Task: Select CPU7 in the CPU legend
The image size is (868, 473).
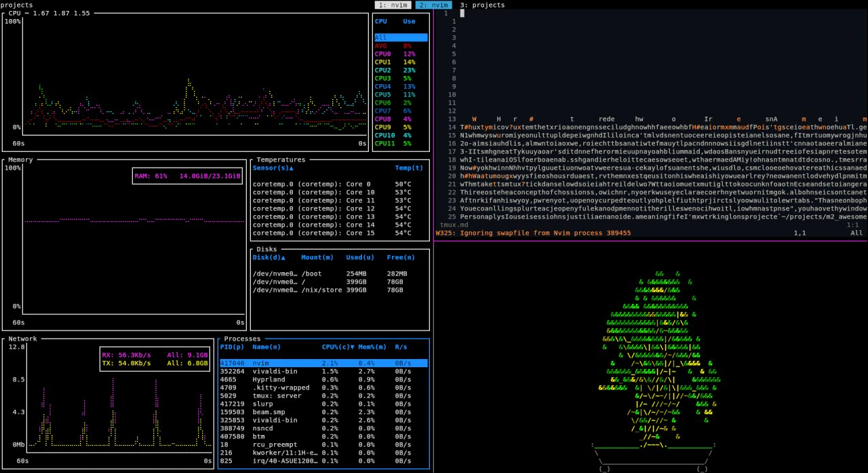Action: pyautogui.click(x=401, y=111)
